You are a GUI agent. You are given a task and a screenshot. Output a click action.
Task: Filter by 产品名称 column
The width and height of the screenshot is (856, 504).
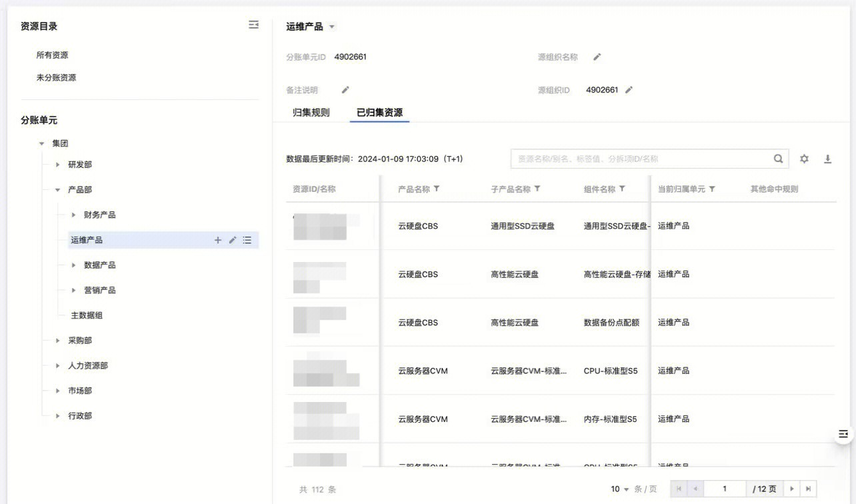point(437,189)
